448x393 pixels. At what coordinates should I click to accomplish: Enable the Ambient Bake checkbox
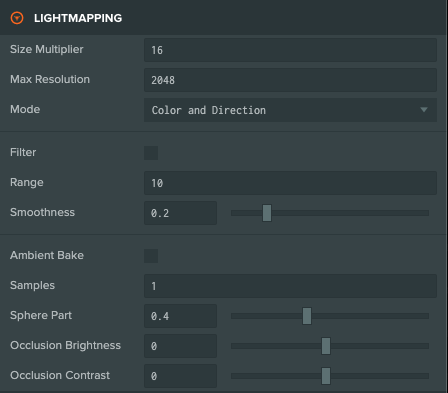(151, 256)
